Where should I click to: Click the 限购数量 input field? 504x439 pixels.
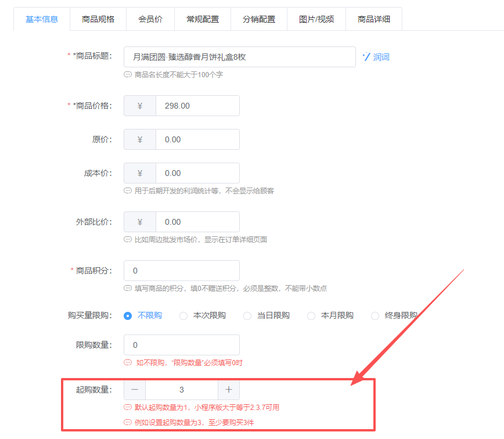click(x=181, y=345)
